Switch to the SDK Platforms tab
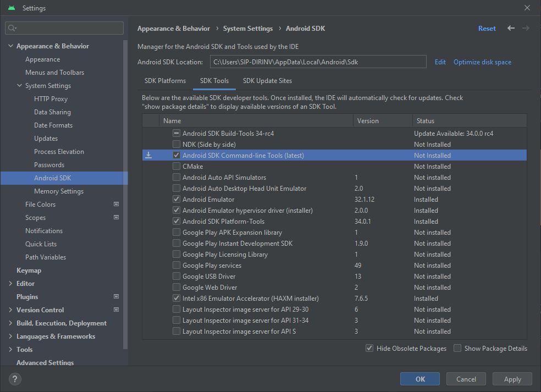Image resolution: width=541 pixels, height=392 pixels. (165, 81)
